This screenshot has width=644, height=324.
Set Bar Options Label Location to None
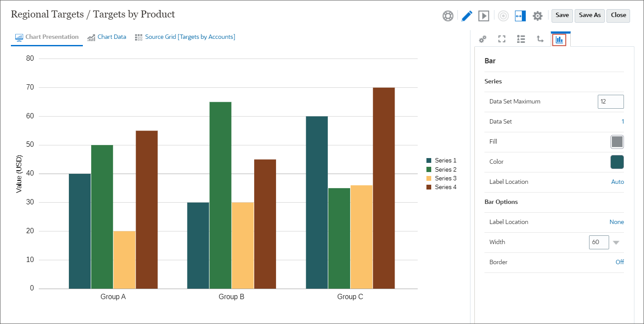click(x=617, y=222)
